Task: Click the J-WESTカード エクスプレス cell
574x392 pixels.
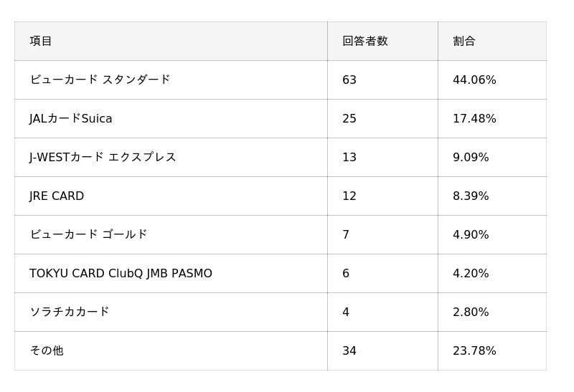Action: tap(103, 157)
